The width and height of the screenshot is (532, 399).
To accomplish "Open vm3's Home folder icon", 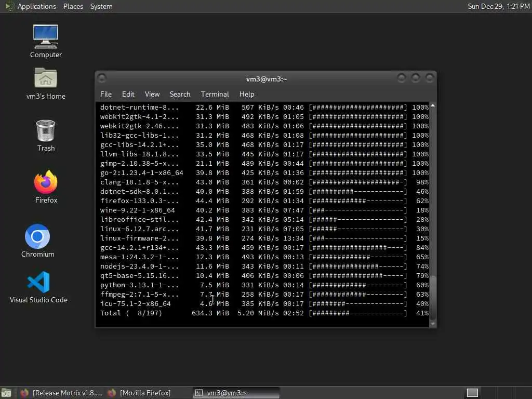I will pyautogui.click(x=46, y=84).
